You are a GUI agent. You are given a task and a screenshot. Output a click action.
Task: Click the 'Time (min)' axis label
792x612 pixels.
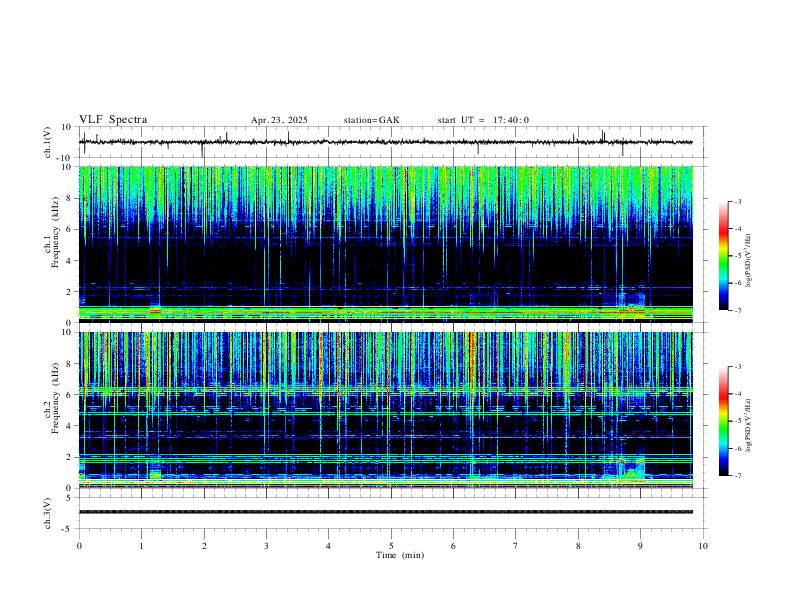click(x=400, y=555)
